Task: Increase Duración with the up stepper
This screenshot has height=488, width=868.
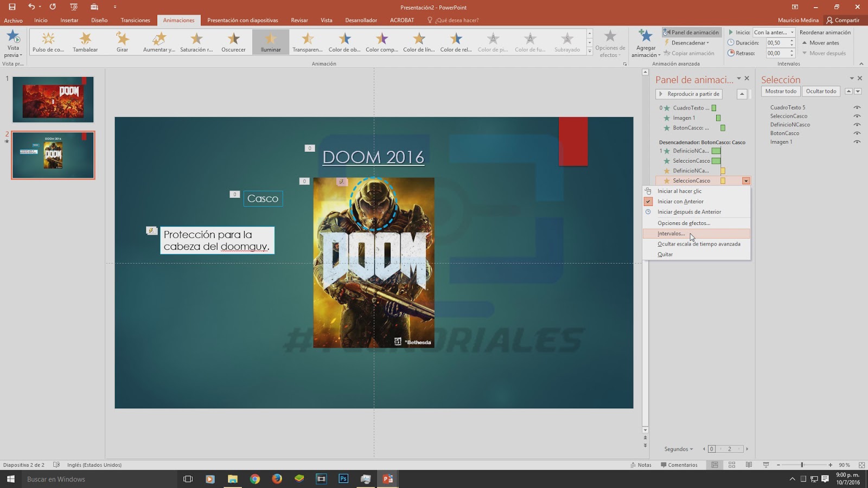Action: 792,40
